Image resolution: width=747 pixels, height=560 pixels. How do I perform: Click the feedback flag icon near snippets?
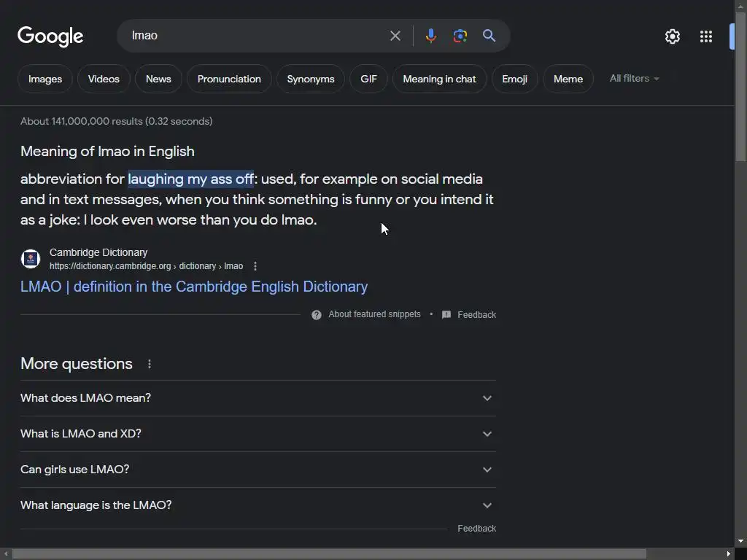(x=446, y=315)
